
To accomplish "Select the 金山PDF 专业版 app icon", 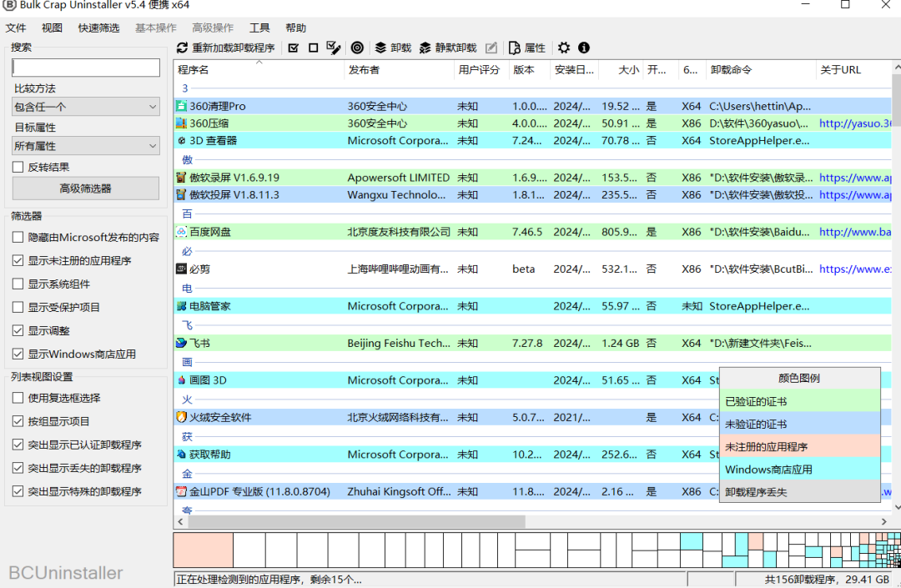I will tap(182, 491).
